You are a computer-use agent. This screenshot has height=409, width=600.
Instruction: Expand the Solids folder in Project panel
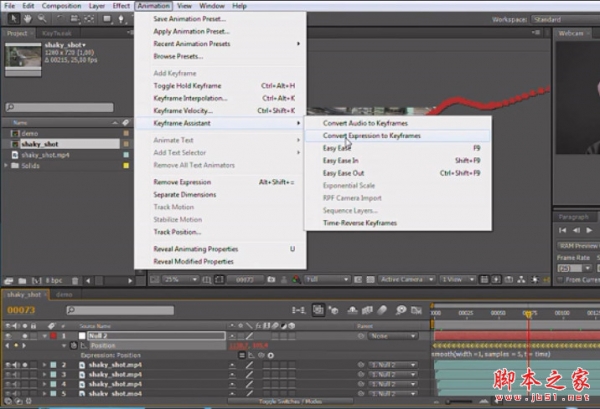(8, 165)
